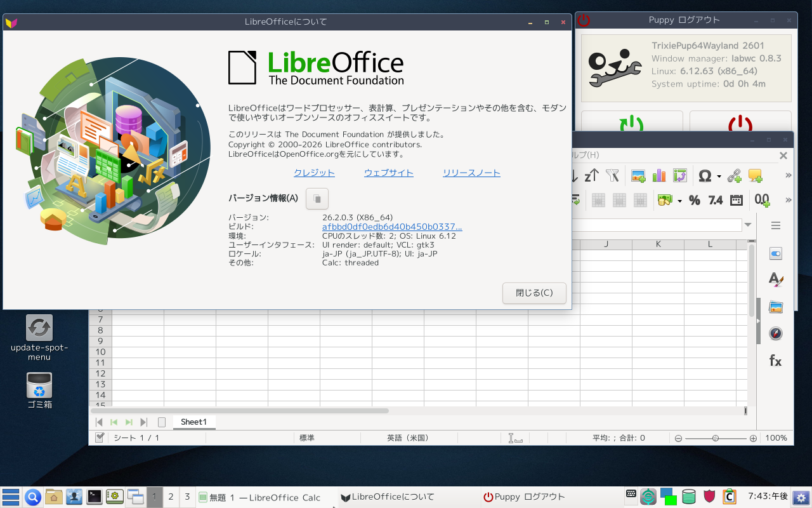812x508 pixels.
Task: Switch to virtual desktop 2 in the taskbar
Action: click(x=171, y=497)
